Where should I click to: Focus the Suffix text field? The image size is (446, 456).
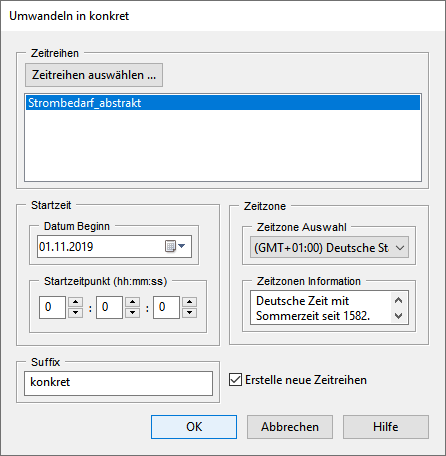[119, 383]
